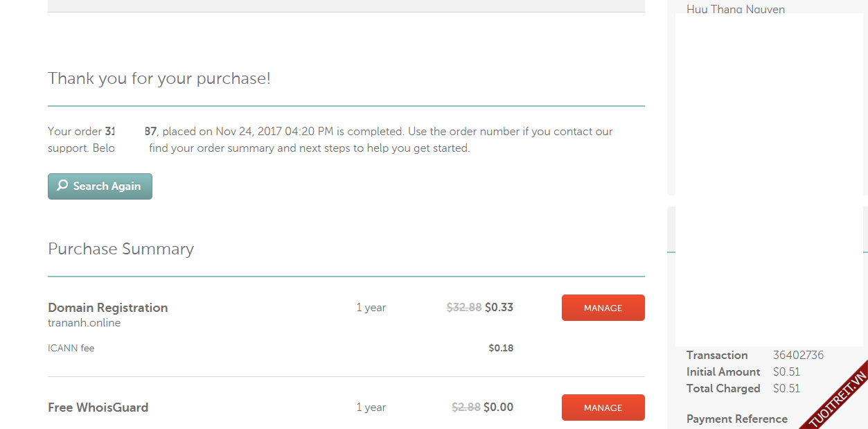Screen dimensions: 868x429
Task: Click the Huu Thang Nguyen name
Action: pyautogui.click(x=735, y=9)
